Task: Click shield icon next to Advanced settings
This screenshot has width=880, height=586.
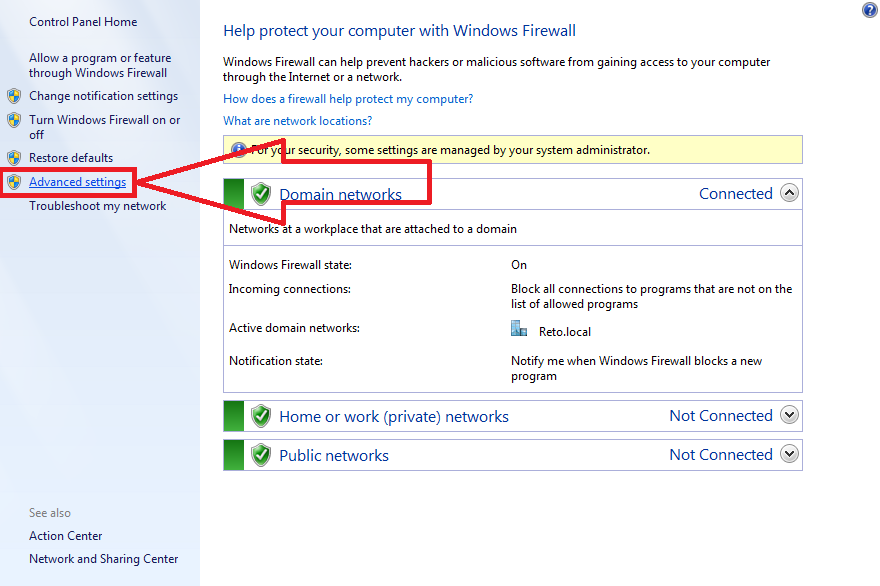Action: [14, 182]
